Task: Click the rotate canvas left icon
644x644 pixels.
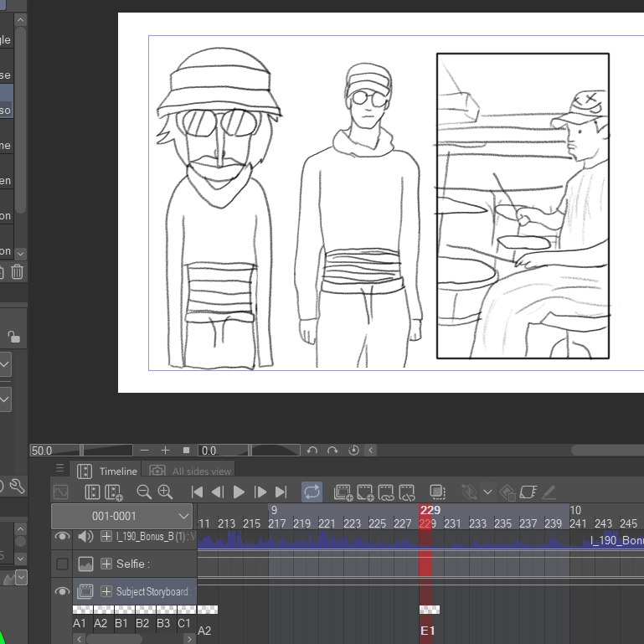Action: point(312,451)
